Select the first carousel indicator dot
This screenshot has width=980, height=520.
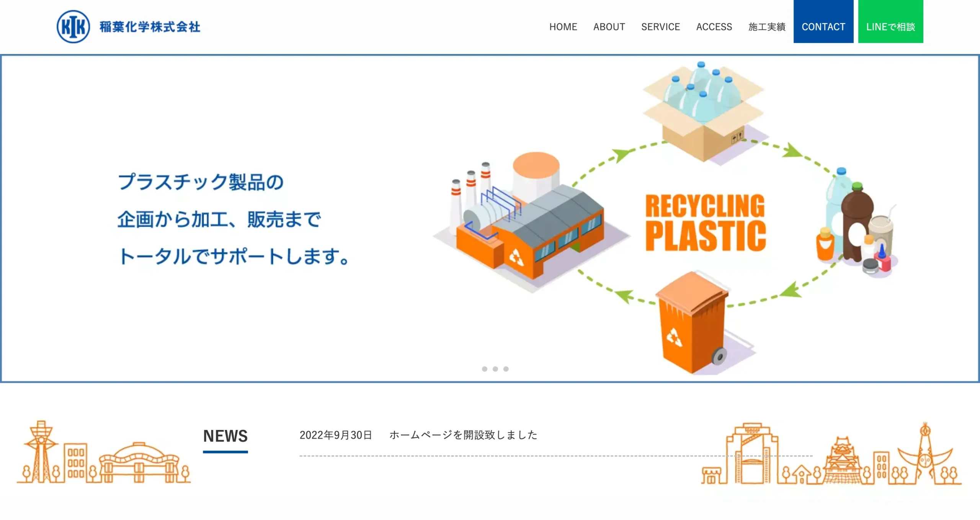(x=484, y=369)
